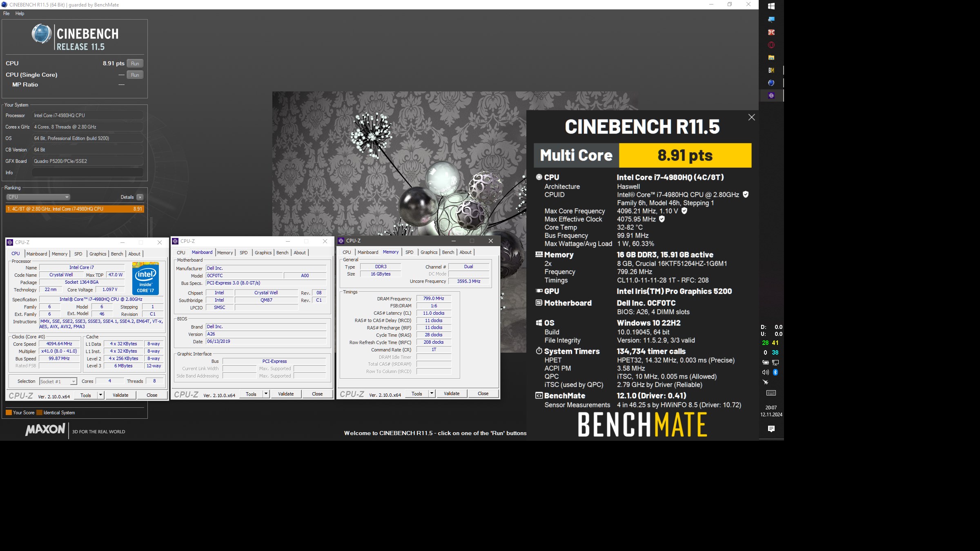Click the Core Speed value 4094.64 MHz
Screen dimensions: 980x551
tap(59, 344)
